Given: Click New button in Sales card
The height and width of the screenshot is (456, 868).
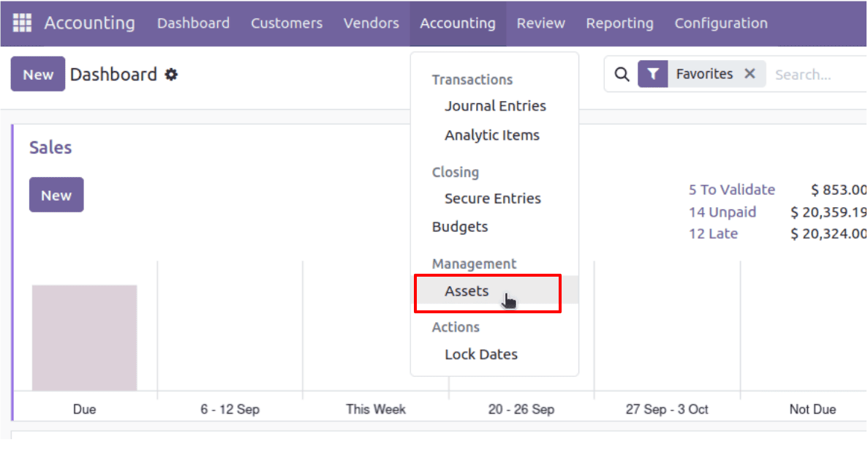Looking at the screenshot, I should [56, 195].
